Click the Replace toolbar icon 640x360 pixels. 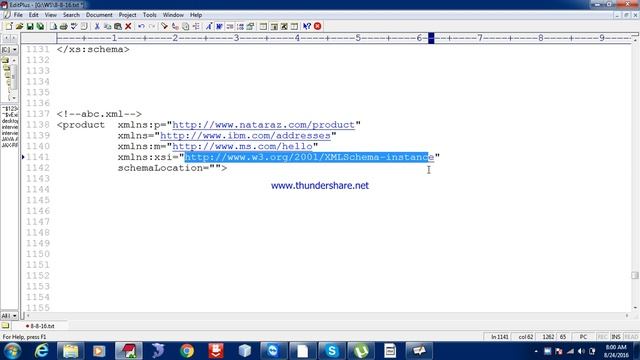coord(175,27)
